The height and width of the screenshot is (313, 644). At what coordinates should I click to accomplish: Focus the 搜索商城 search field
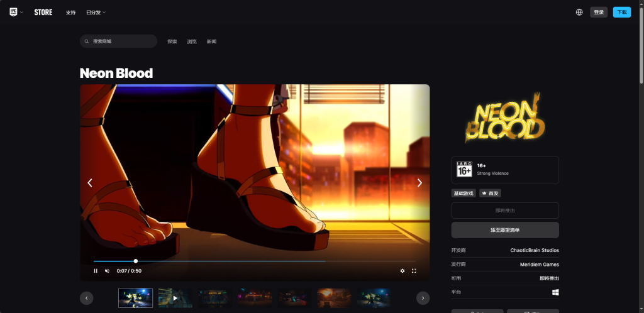click(x=119, y=41)
